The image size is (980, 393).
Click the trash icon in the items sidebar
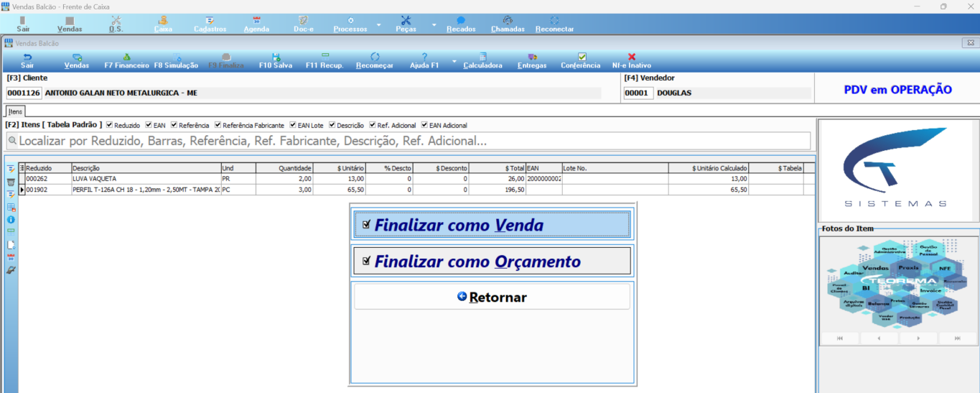(11, 182)
